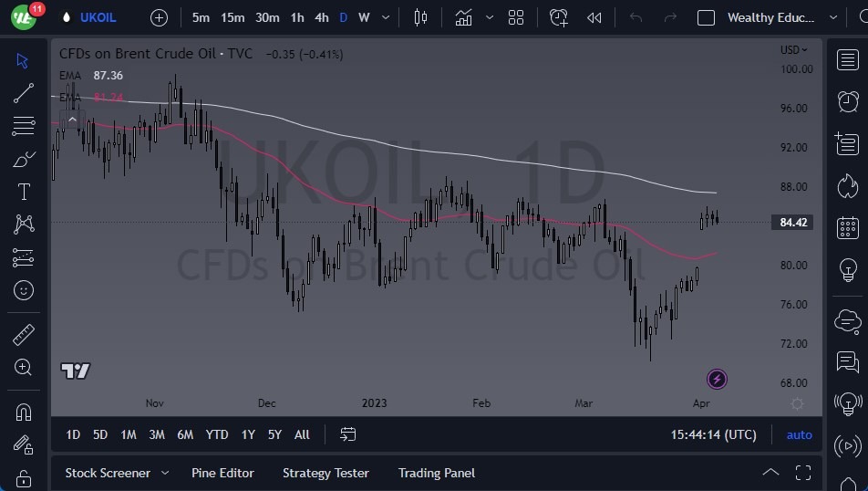This screenshot has height=491, width=868.
Task: Select the 4h timeframe button
Action: tap(321, 17)
